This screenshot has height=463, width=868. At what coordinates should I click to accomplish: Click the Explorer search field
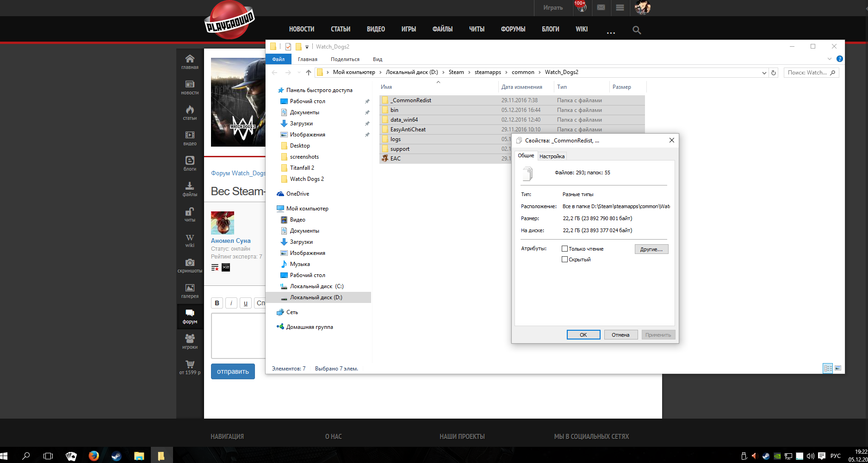pyautogui.click(x=811, y=73)
